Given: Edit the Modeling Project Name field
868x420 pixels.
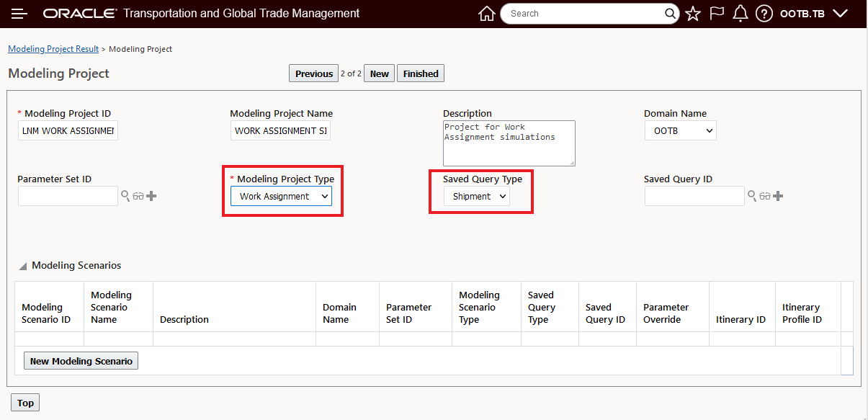Looking at the screenshot, I should click(x=280, y=130).
